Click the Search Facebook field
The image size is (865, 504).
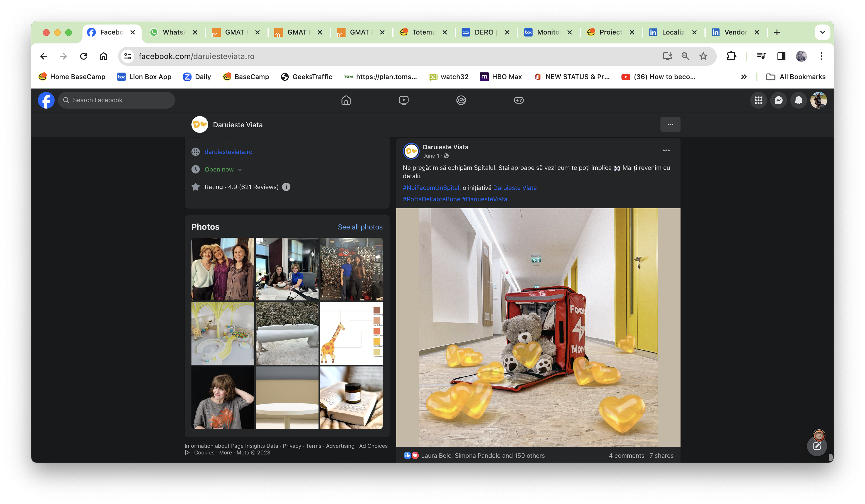[x=117, y=100]
